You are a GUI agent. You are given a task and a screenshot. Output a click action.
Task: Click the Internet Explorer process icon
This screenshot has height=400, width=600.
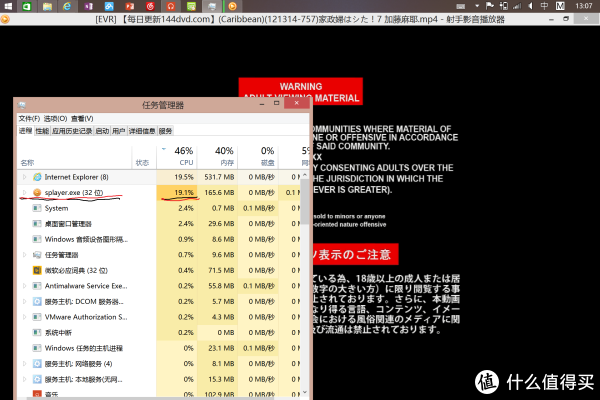37,177
